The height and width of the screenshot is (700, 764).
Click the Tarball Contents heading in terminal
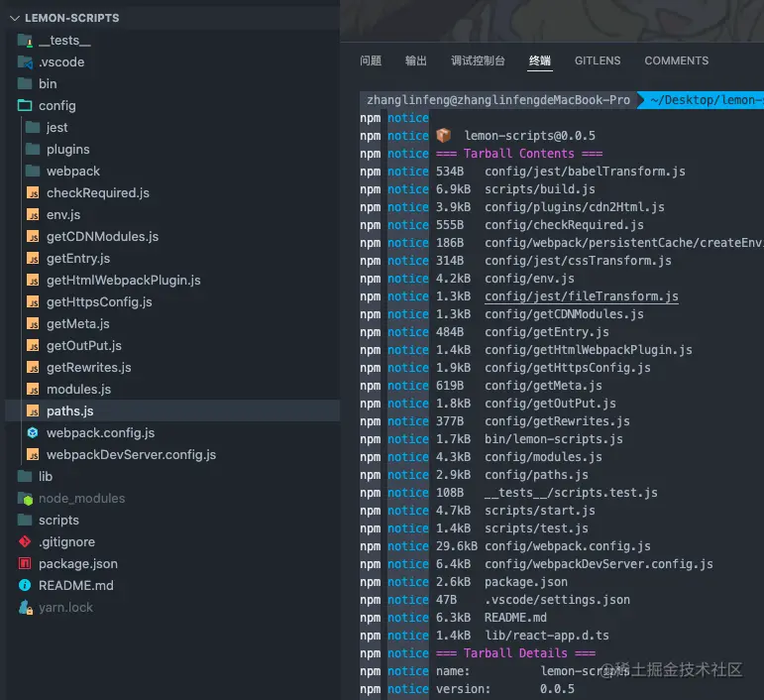tap(519, 154)
